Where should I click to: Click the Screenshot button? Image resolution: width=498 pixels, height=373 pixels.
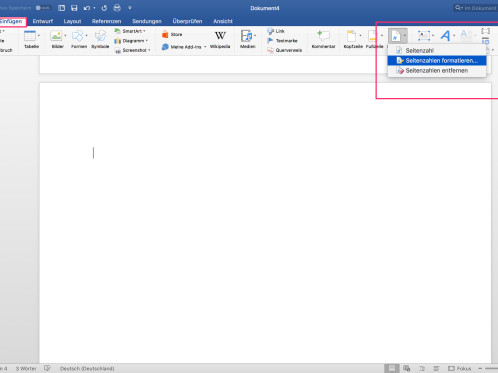pos(132,50)
